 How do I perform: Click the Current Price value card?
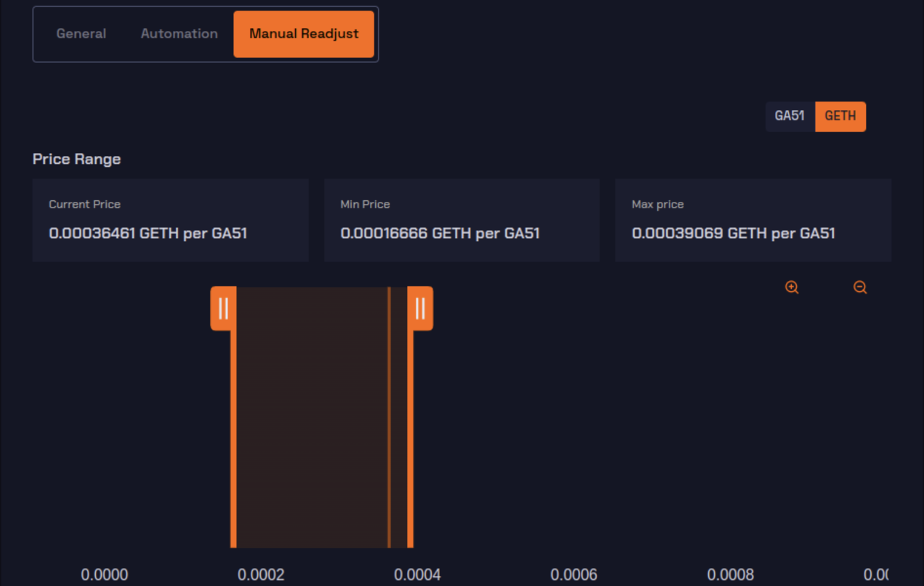click(170, 220)
